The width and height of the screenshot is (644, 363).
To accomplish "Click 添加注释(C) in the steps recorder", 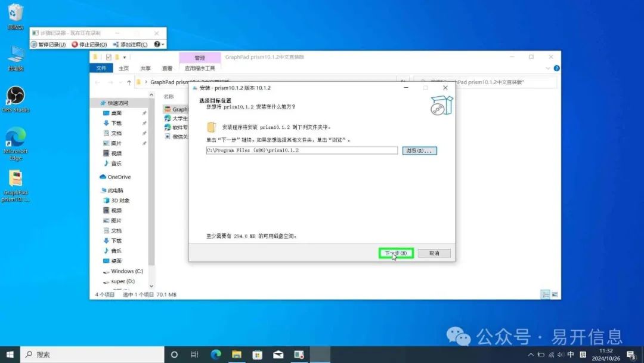I will point(130,44).
